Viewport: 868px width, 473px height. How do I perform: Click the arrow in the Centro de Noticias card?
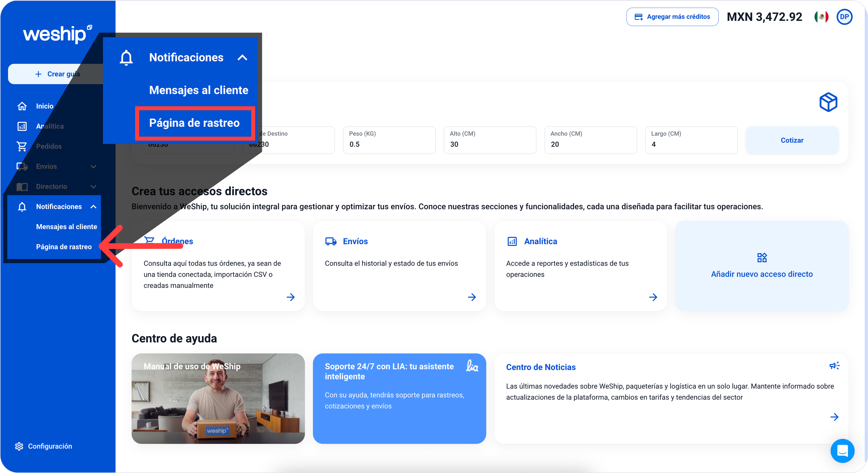(834, 417)
